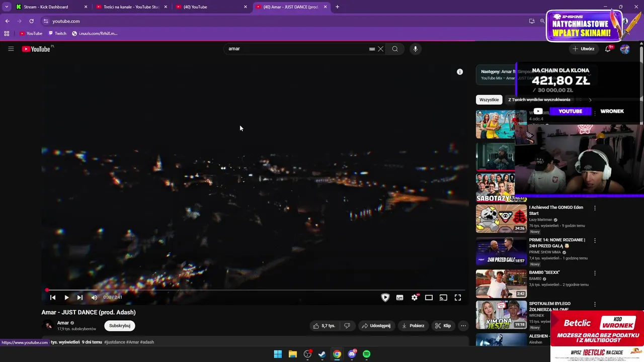The image size is (644, 362).
Task: Toggle subtitles in the player
Action: (400, 298)
